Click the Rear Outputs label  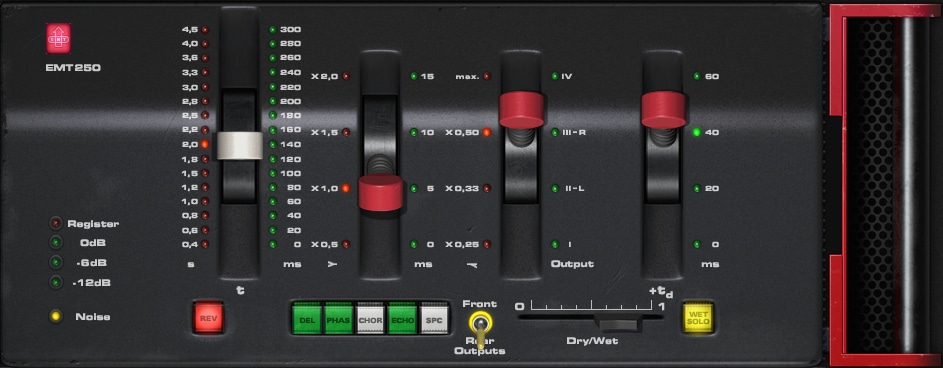tap(480, 346)
